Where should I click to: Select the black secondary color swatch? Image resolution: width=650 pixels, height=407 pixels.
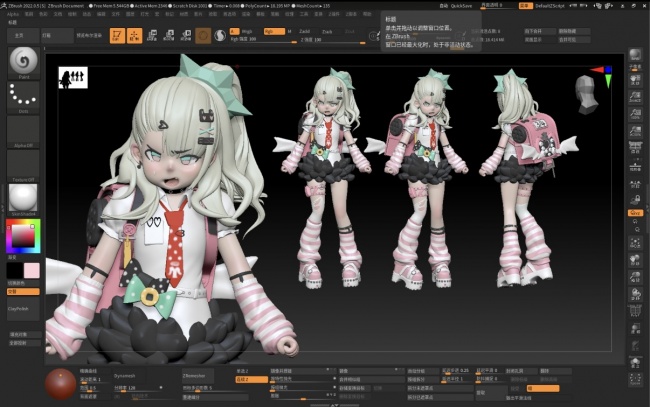tap(15, 271)
